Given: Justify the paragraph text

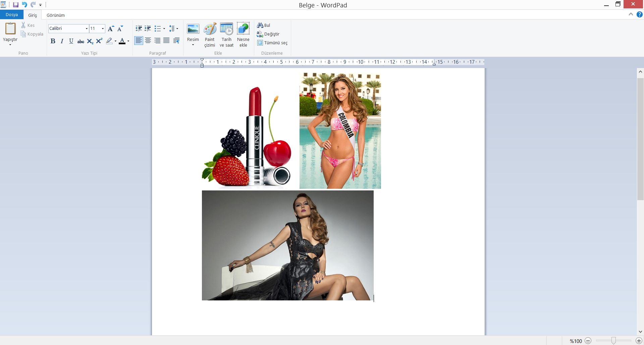Looking at the screenshot, I should 166,41.
